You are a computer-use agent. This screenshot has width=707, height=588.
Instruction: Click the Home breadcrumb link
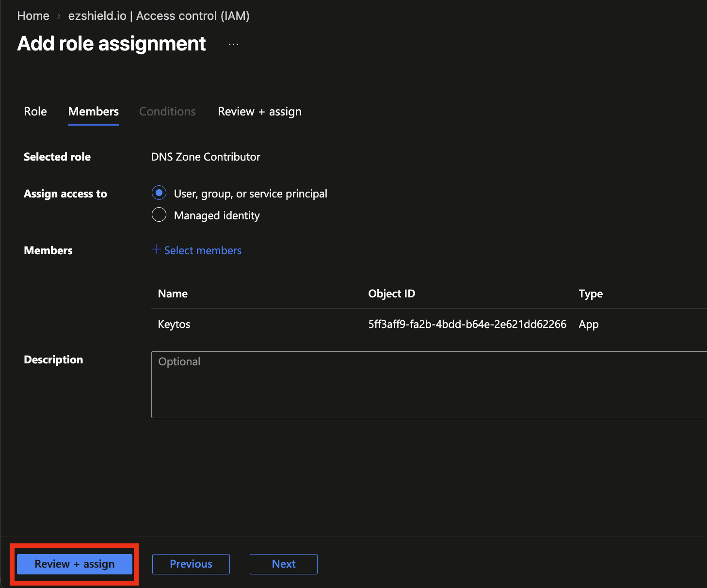33,16
